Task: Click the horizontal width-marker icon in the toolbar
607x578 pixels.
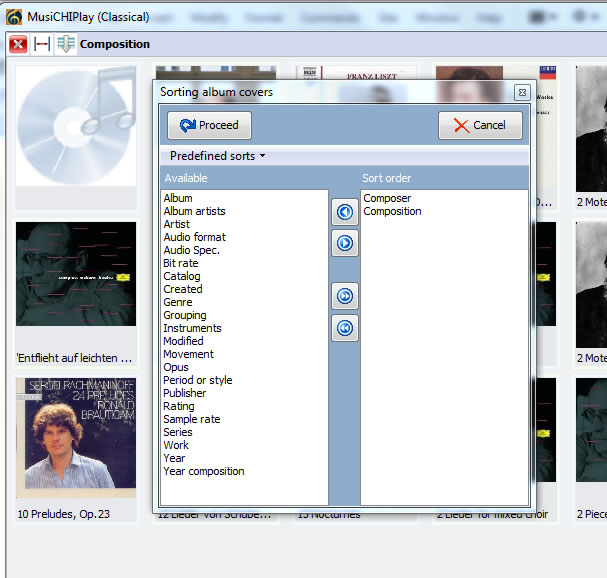Action: (x=42, y=44)
